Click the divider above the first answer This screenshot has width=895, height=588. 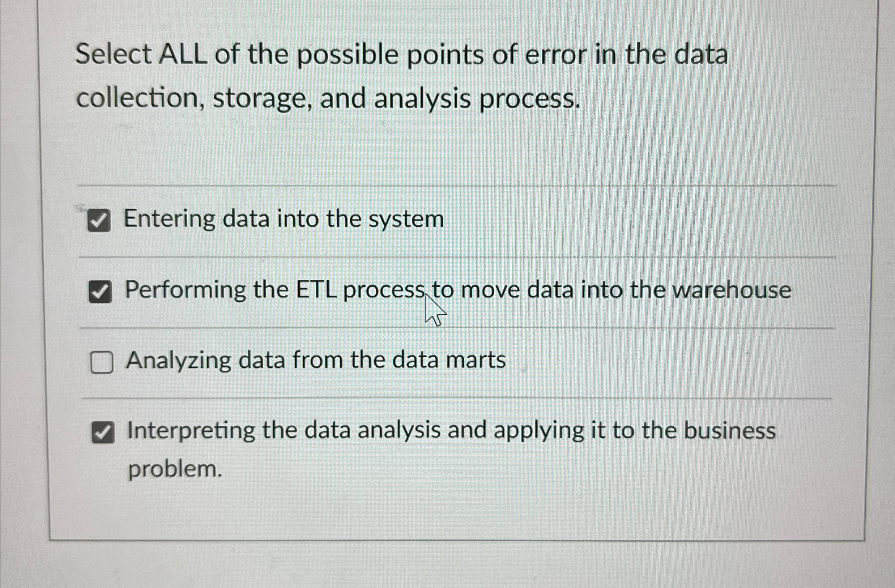click(x=451, y=185)
